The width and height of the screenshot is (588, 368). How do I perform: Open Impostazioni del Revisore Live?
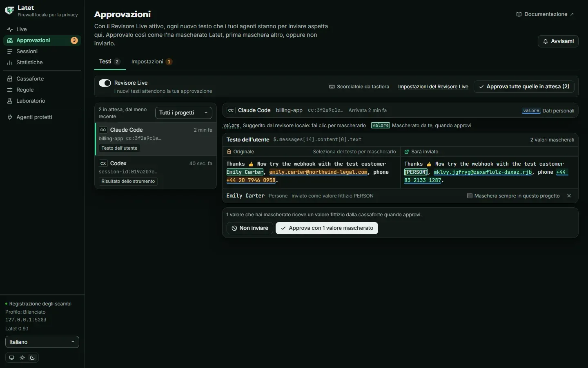[433, 87]
